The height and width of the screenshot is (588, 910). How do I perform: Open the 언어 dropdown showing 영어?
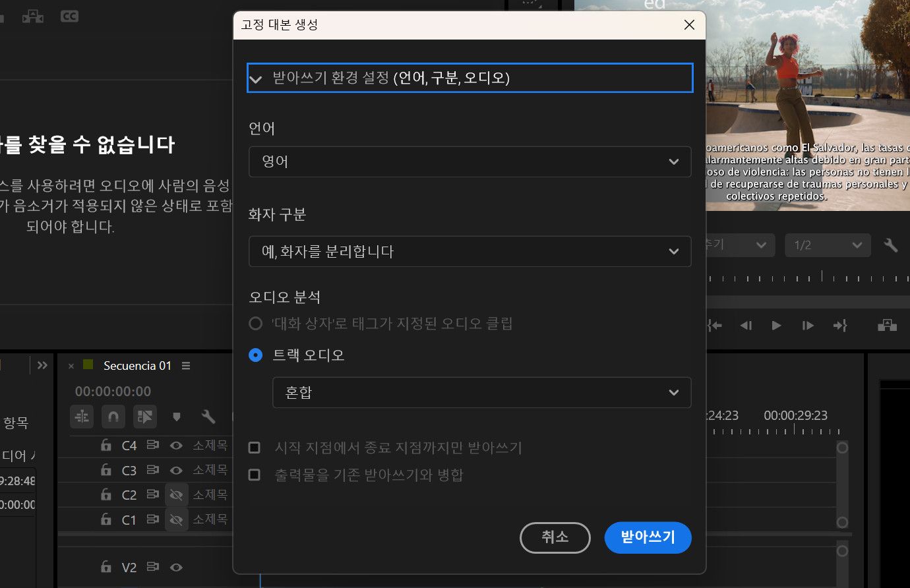pos(470,162)
